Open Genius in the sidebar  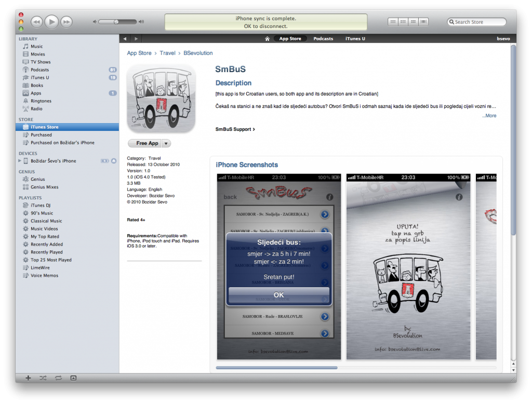point(67,180)
